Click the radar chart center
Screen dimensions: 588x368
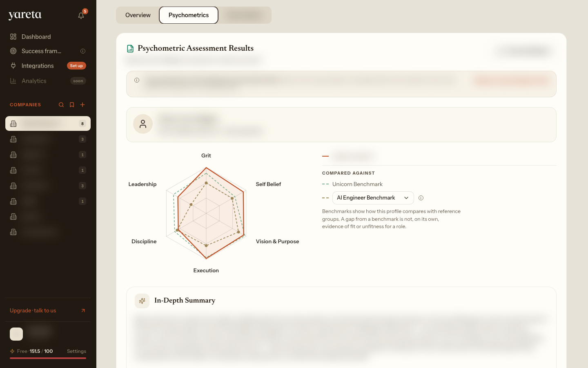[206, 213]
